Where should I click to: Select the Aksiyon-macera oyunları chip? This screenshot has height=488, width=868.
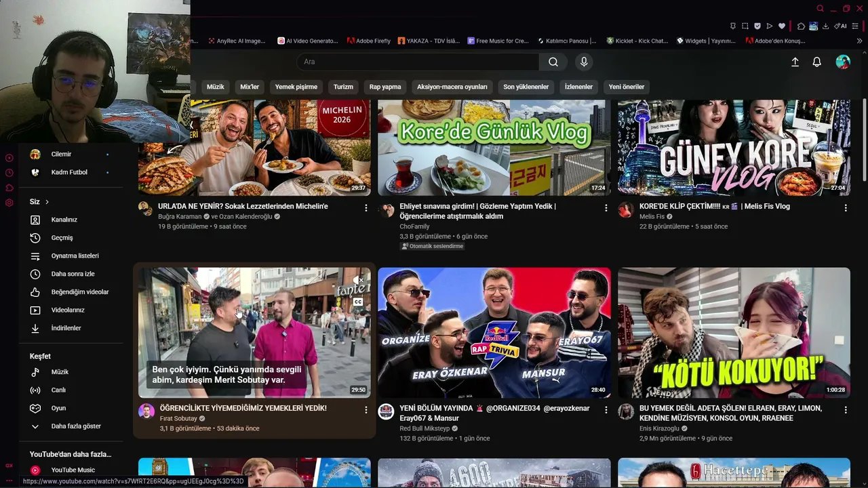pos(452,87)
